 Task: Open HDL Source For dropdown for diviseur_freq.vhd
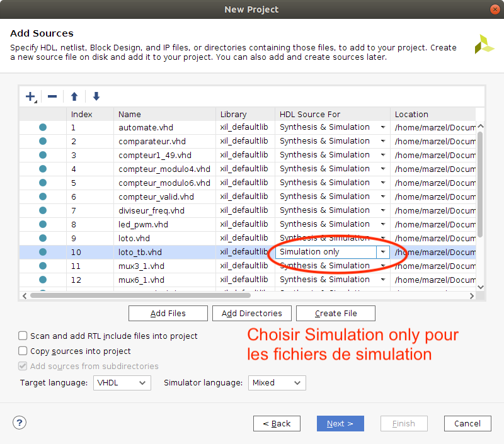pos(383,210)
